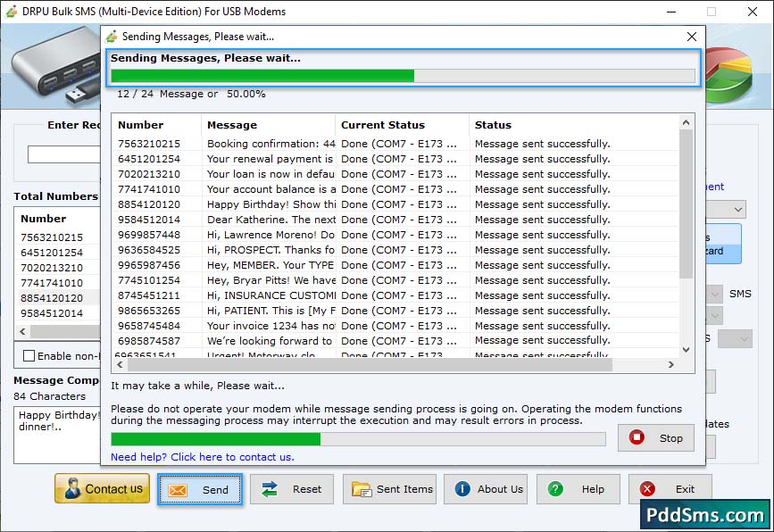Click scroll right arrow of message list
The width and height of the screenshot is (774, 532).
pyautogui.click(x=670, y=365)
